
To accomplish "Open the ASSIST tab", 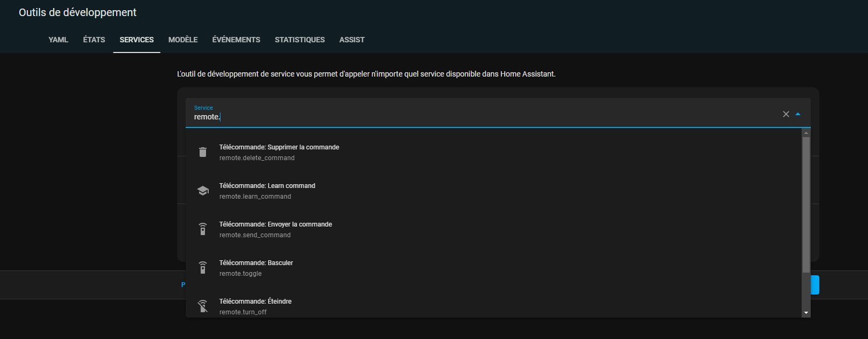I will click(x=352, y=40).
